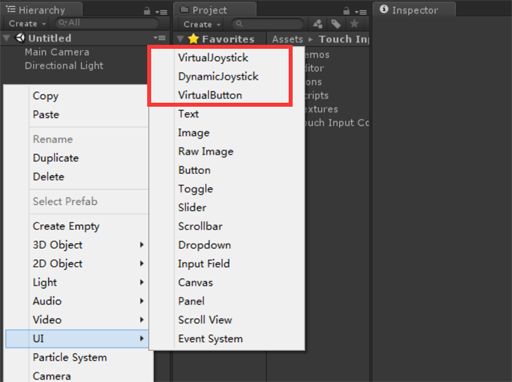Expand the Light submenu
The image size is (512, 382).
(142, 282)
